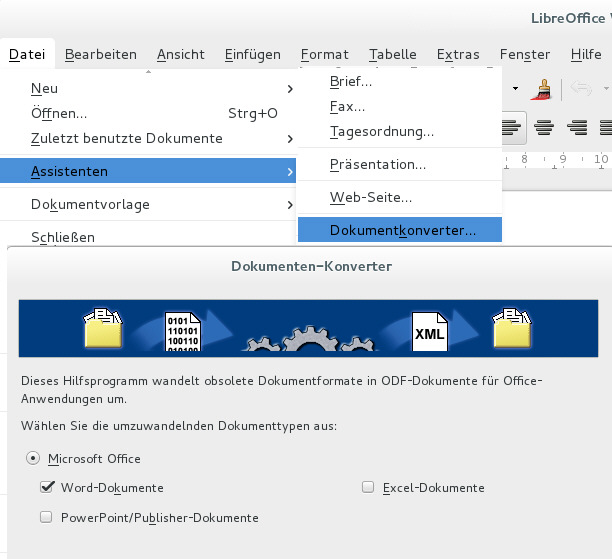The height and width of the screenshot is (559, 612).
Task: Open the Bearbeiten menu
Action: click(x=101, y=55)
